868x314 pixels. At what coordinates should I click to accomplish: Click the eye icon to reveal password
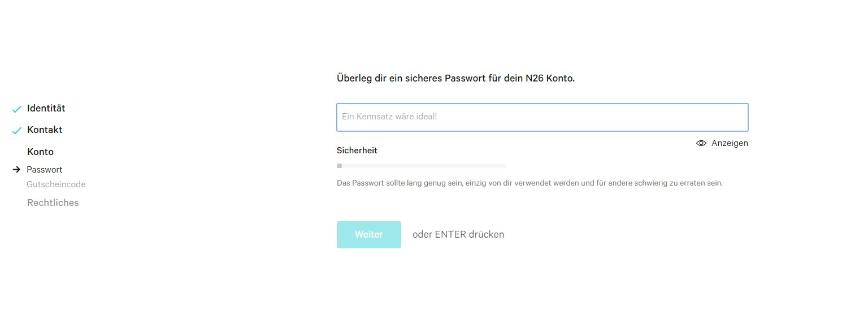coord(701,143)
